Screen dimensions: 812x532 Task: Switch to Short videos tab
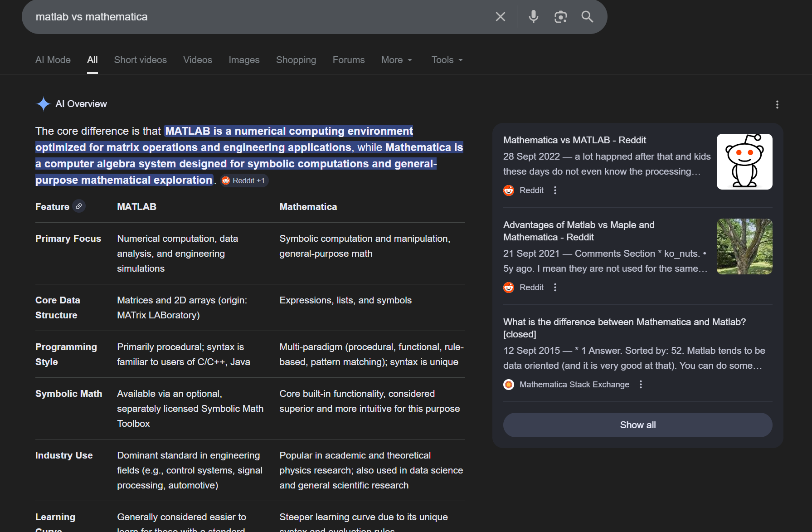141,60
